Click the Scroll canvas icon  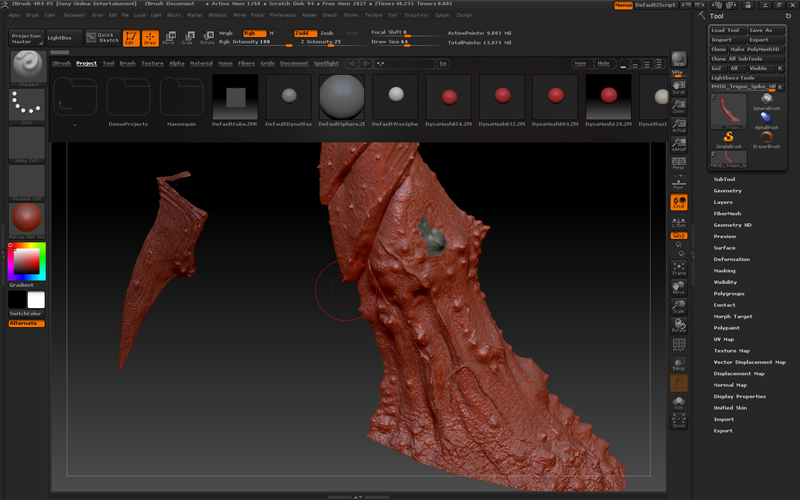679,87
